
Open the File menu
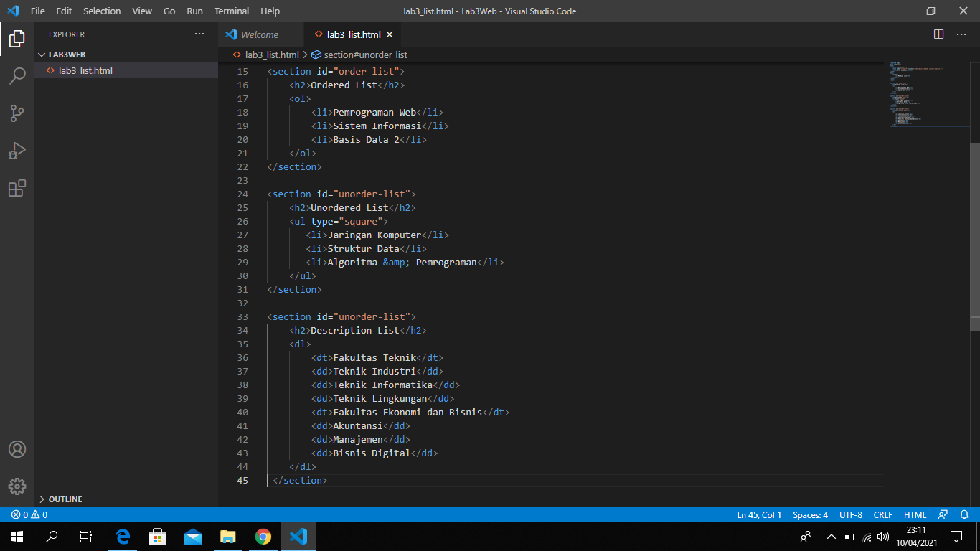(x=38, y=11)
